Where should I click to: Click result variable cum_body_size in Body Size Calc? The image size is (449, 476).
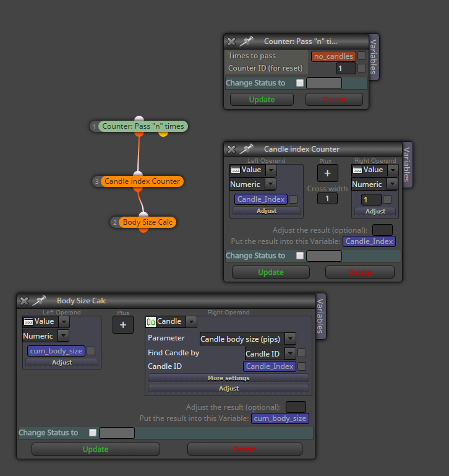[280, 418]
